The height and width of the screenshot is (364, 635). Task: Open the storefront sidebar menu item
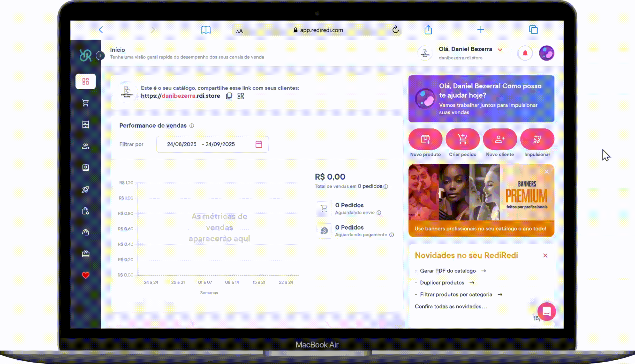pos(85,124)
